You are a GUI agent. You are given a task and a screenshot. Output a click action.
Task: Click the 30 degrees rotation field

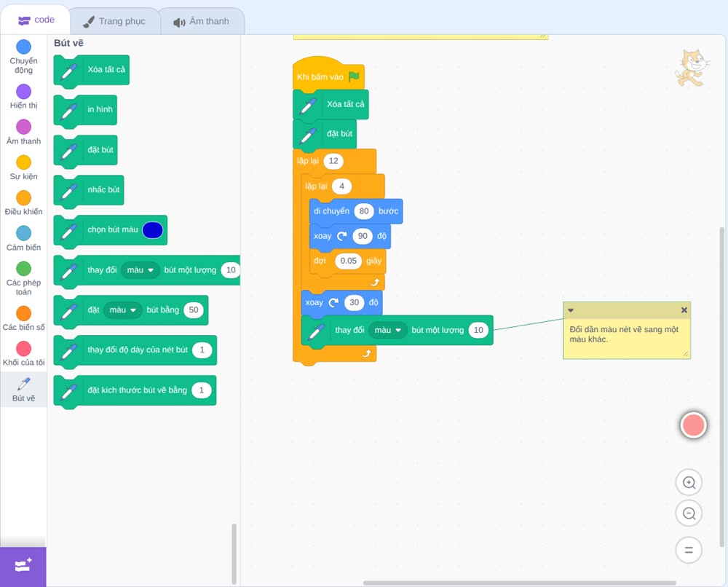tap(355, 302)
